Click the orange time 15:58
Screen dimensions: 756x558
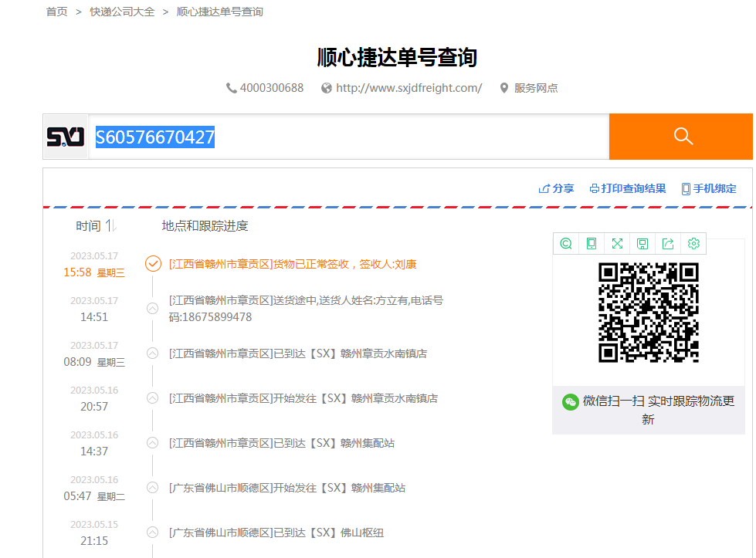[x=77, y=272]
